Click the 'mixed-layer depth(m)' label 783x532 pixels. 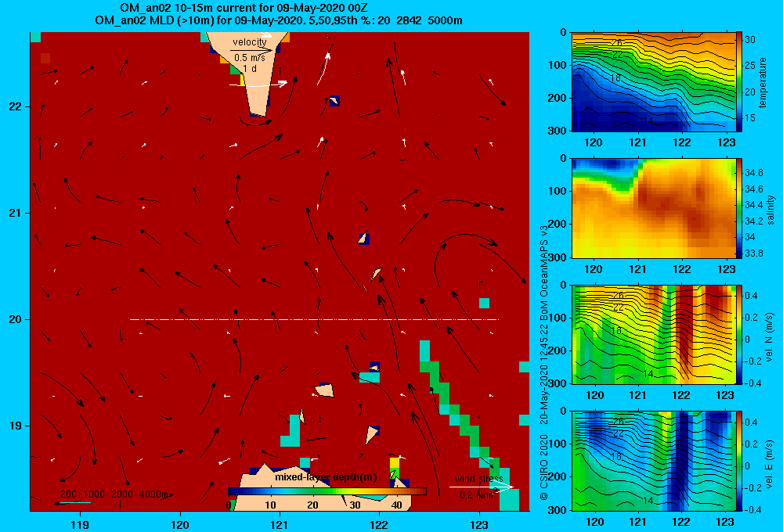tap(326, 477)
